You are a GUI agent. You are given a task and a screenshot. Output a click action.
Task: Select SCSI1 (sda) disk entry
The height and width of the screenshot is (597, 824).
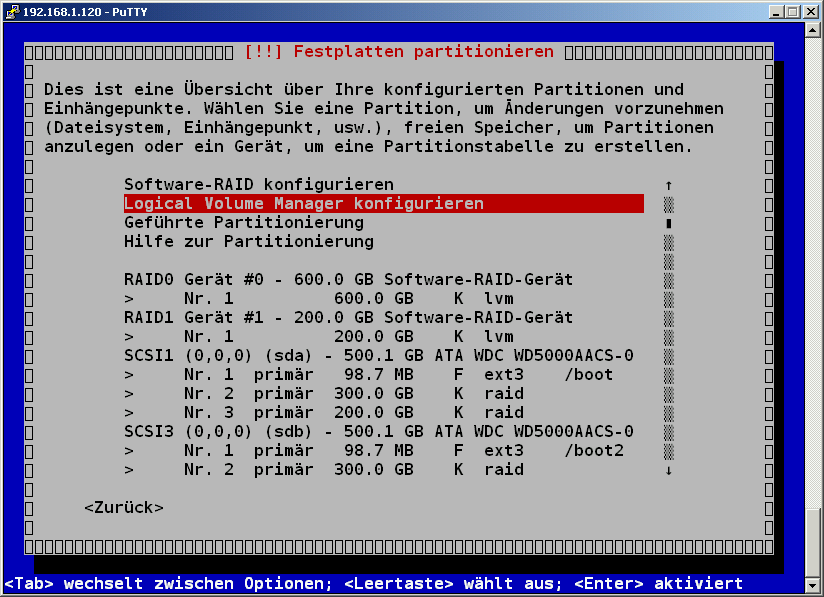[378, 356]
